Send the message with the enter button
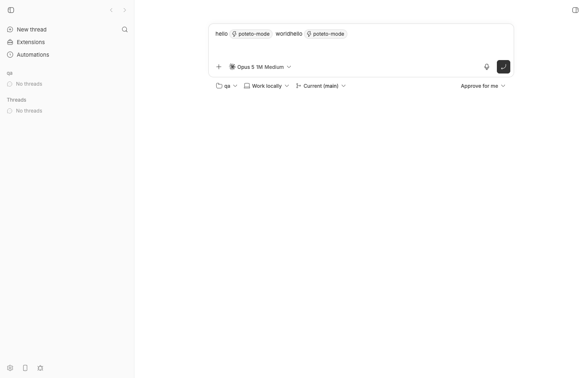The height and width of the screenshot is (378, 588). pyautogui.click(x=504, y=67)
